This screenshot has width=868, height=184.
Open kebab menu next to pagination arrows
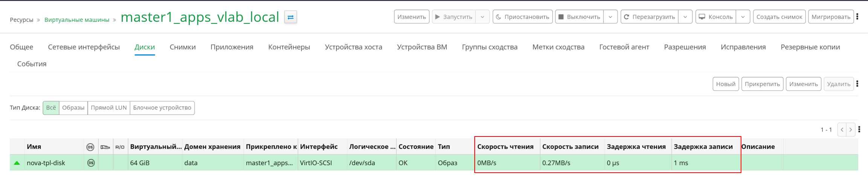point(859,129)
